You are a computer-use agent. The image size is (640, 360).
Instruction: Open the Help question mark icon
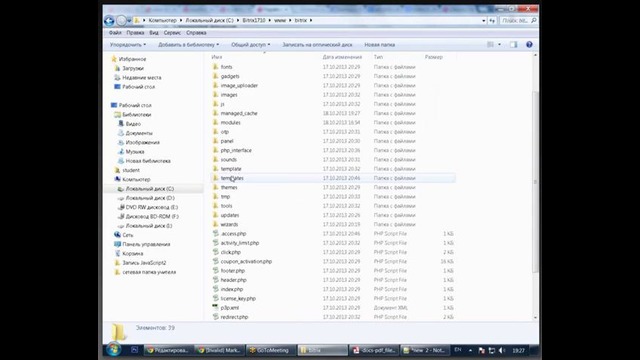click(x=529, y=44)
